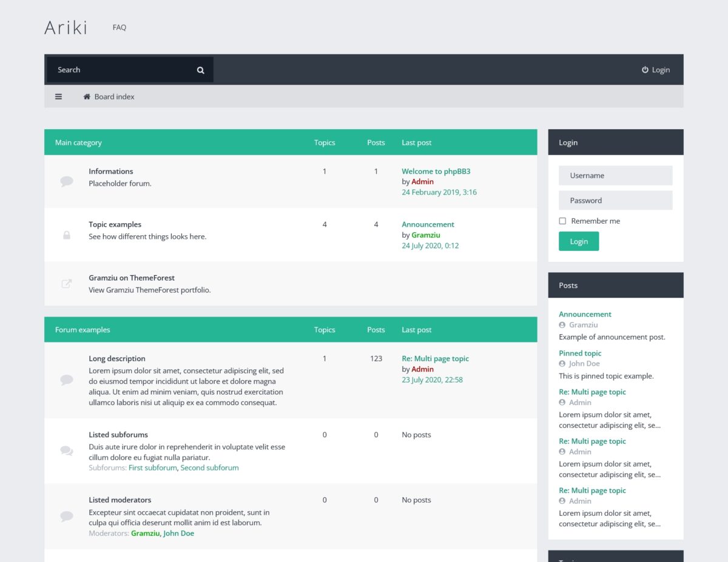Click the external link icon for ThemeForest
Screen dimensions: 728x562
point(67,283)
